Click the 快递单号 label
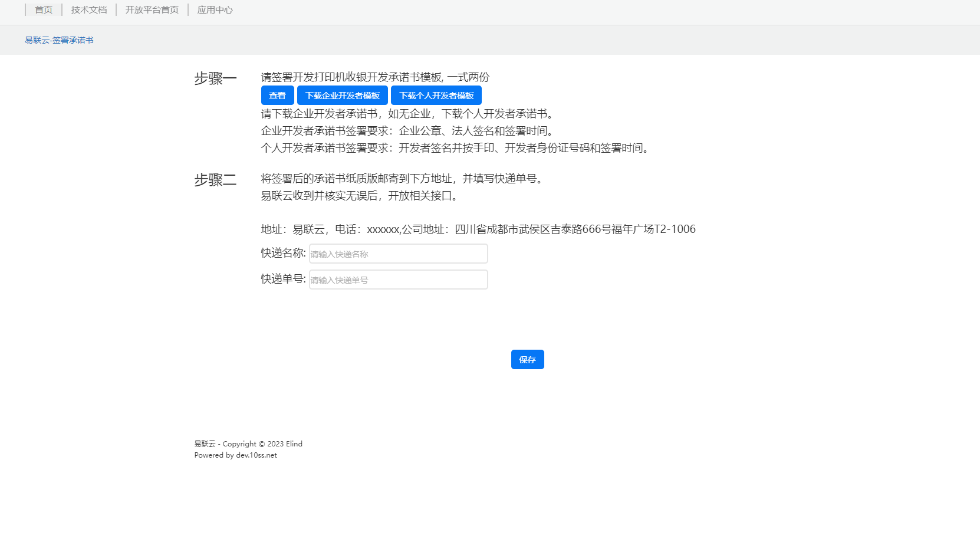Viewport: 980px width, 539px height. click(284, 279)
